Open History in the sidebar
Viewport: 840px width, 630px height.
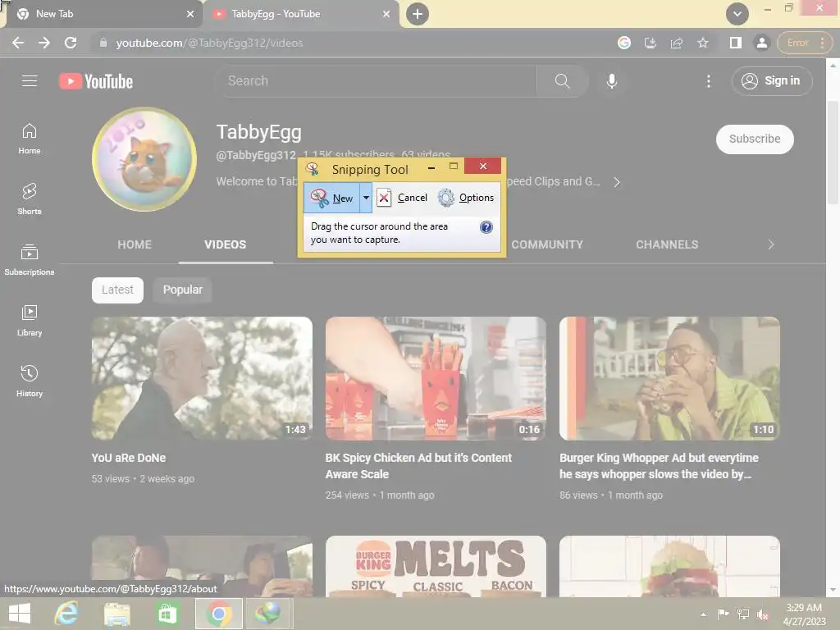pos(30,381)
